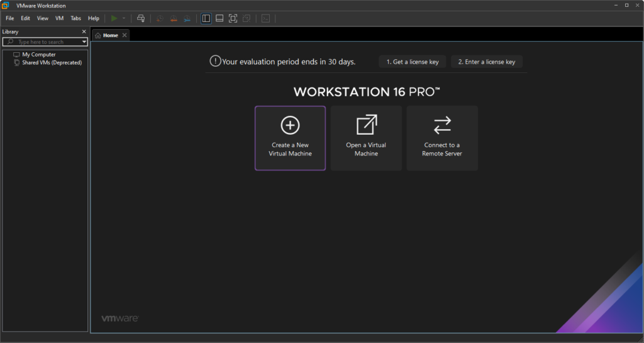Click Enter a license key button
This screenshot has height=343, width=644.
(x=487, y=62)
